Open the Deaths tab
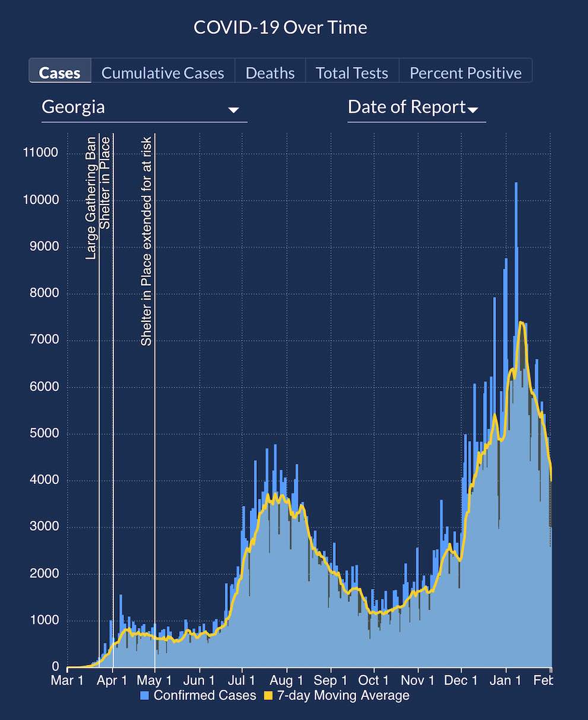The width and height of the screenshot is (588, 720). (270, 72)
